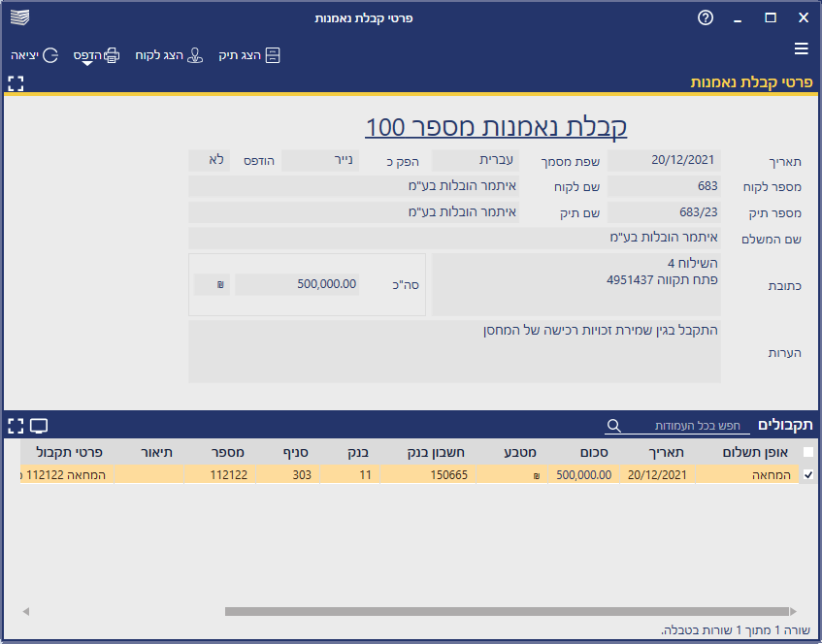Click the סכום column header
822x644 pixels.
tap(583, 452)
